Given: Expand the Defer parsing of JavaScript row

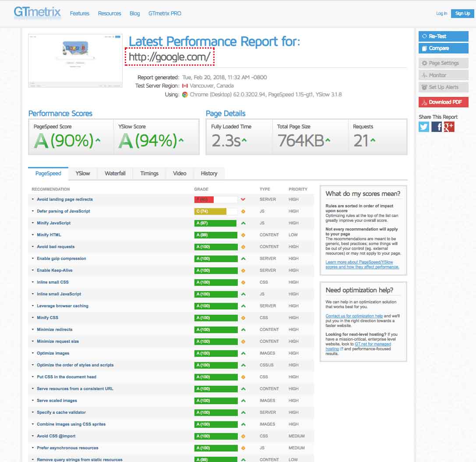Looking at the screenshot, I should click(x=63, y=211).
